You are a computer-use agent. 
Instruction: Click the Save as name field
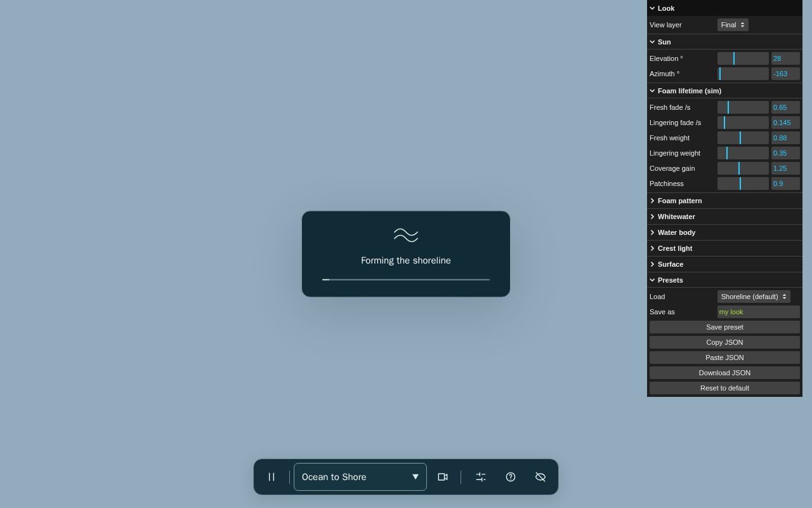coord(759,312)
